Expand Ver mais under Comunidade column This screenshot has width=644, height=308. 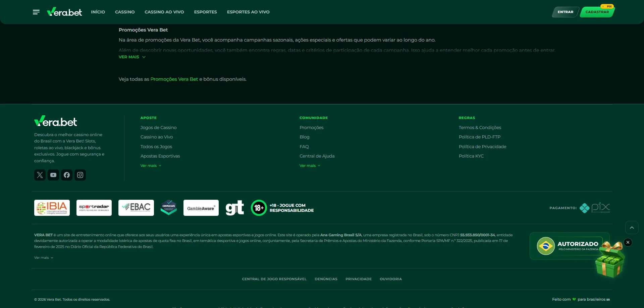coord(310,166)
